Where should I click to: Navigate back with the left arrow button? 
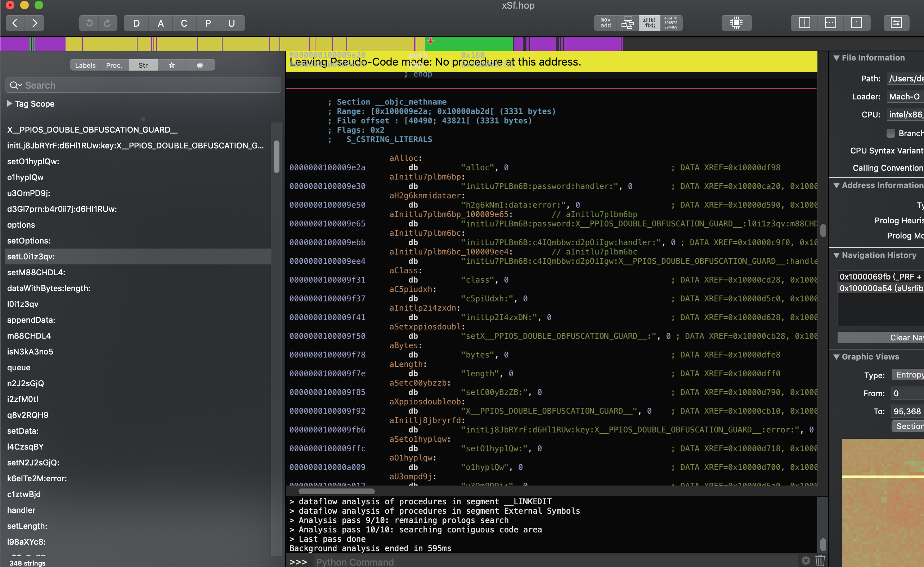[x=15, y=23]
